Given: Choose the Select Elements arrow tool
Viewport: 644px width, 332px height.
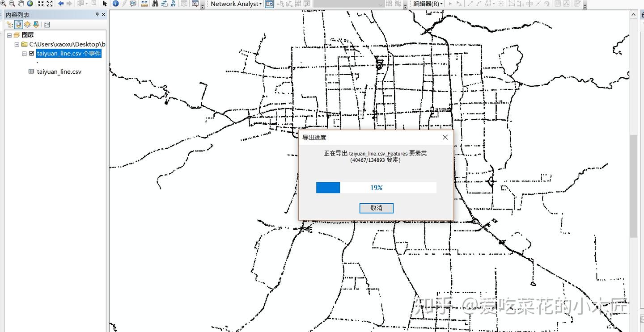Looking at the screenshot, I should [105, 4].
